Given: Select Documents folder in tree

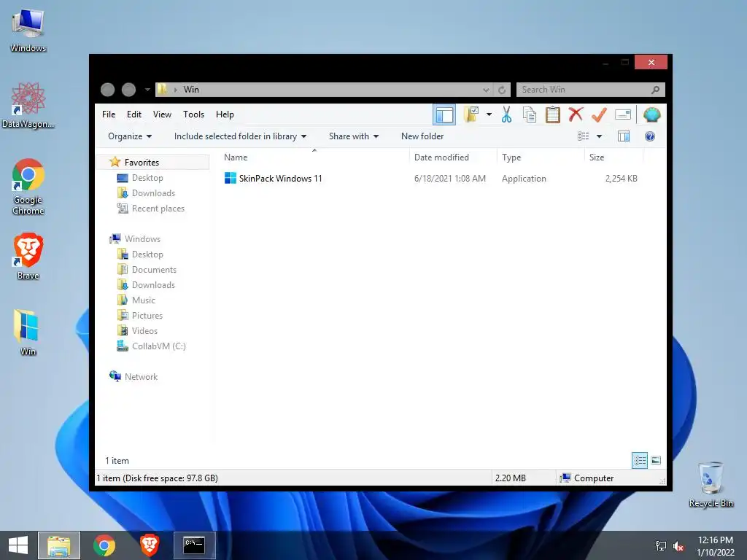Looking at the screenshot, I should coord(154,270).
